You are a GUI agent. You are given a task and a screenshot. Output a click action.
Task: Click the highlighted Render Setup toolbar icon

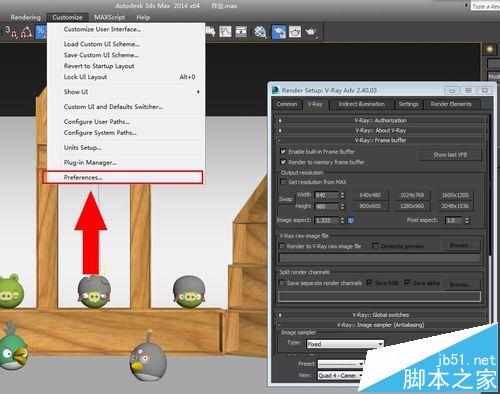(279, 32)
